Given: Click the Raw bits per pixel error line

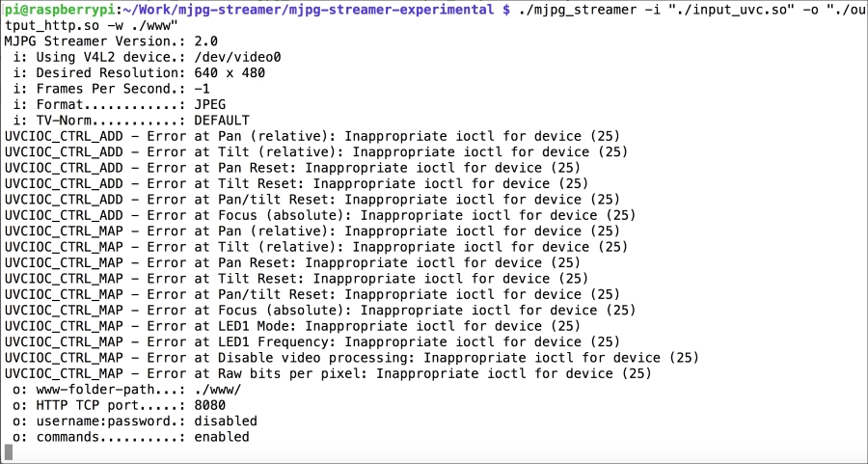Looking at the screenshot, I should 328,373.
